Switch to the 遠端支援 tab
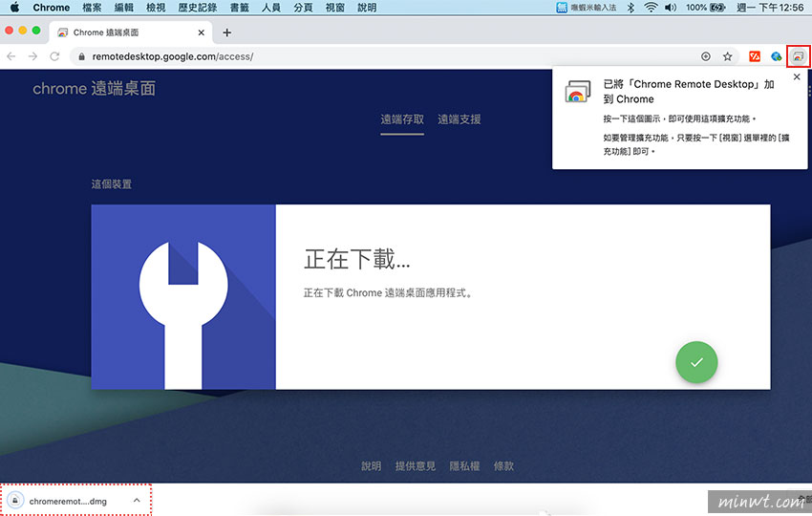812x516 pixels. click(459, 119)
